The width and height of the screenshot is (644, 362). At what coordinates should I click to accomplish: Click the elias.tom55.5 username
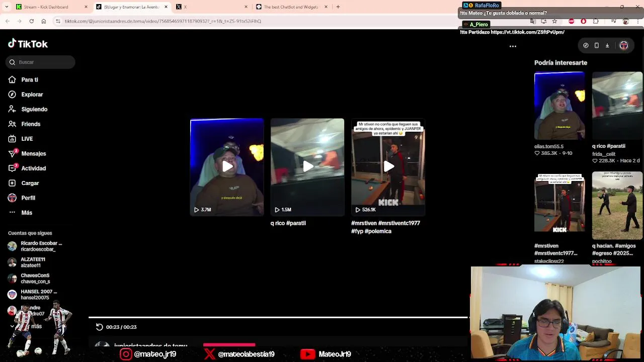(549, 146)
